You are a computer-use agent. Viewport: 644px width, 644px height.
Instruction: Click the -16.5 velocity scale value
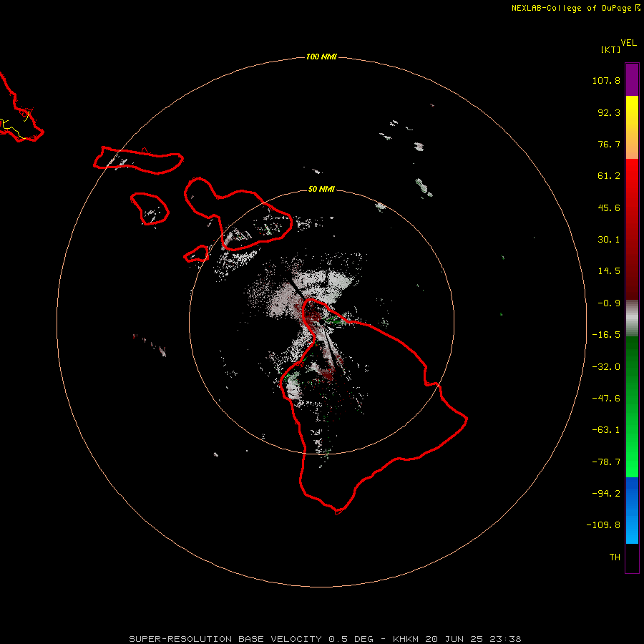(606, 335)
